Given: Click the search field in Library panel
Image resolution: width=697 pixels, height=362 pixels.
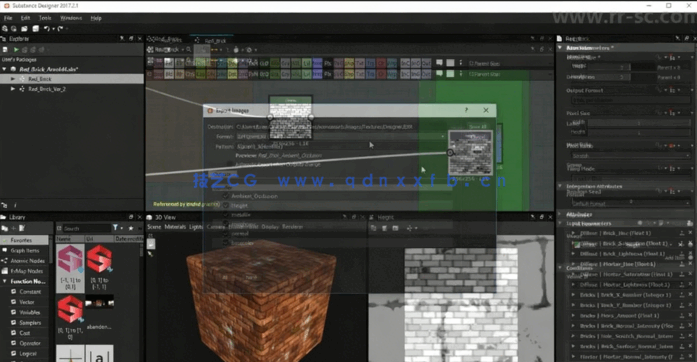Looking at the screenshot, I should point(87,228).
